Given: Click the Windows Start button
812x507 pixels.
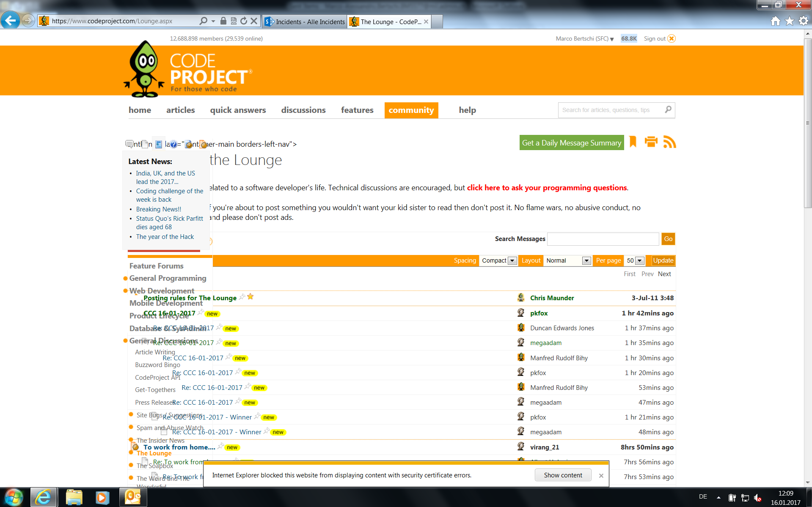Looking at the screenshot, I should pyautogui.click(x=13, y=497).
